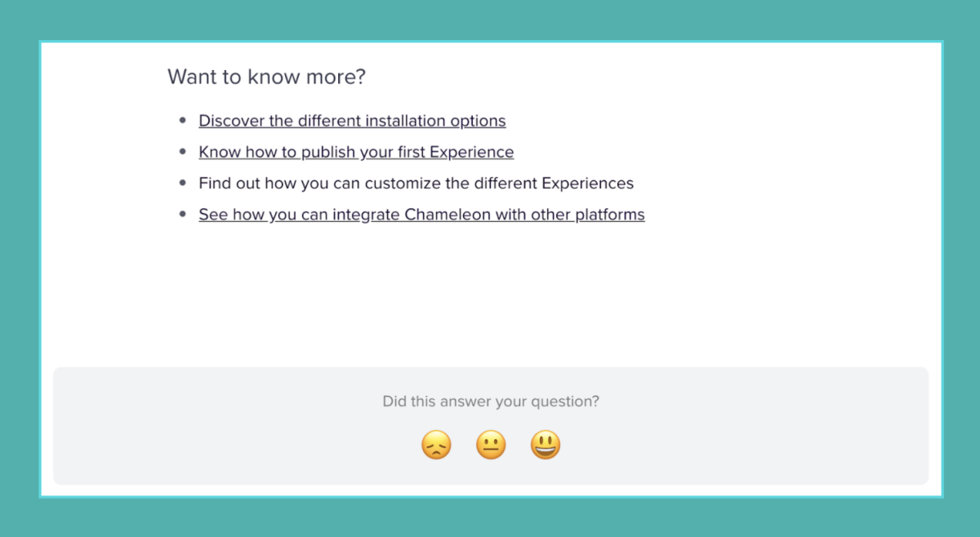The image size is (980, 537).
Task: Click the "Did this answer your question?" prompt
Action: pos(491,402)
